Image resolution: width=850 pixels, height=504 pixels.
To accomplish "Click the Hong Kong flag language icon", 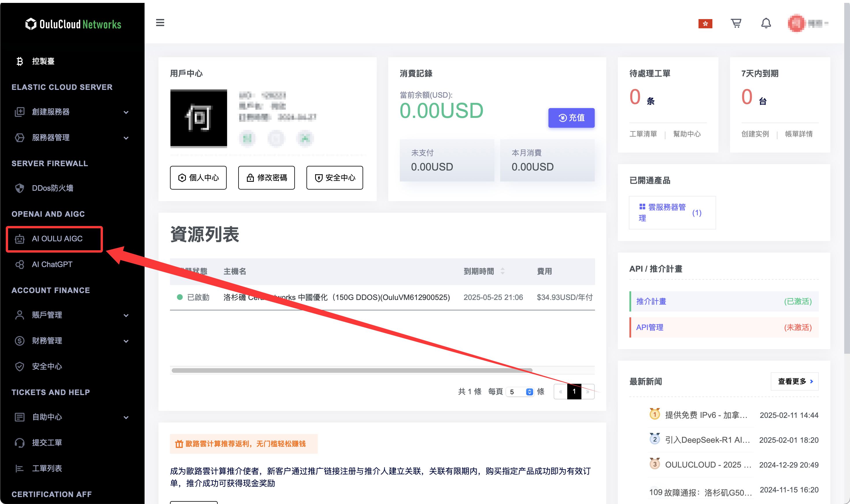I will click(705, 23).
